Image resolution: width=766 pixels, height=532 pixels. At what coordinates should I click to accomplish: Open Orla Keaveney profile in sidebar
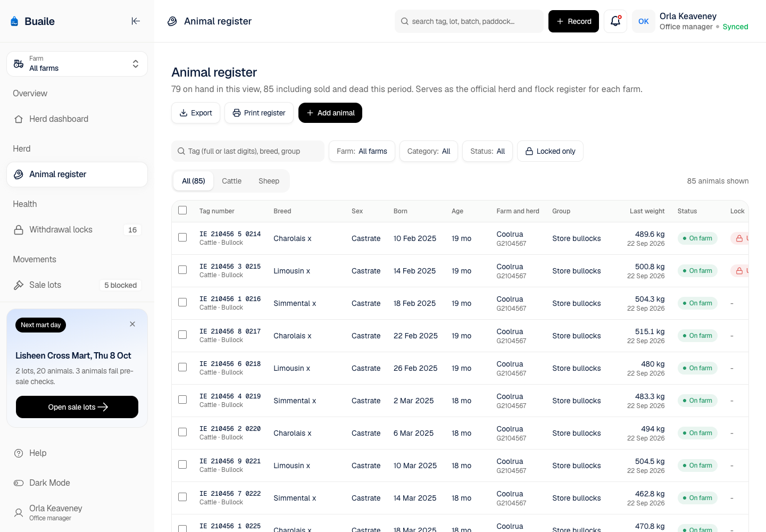(77, 513)
